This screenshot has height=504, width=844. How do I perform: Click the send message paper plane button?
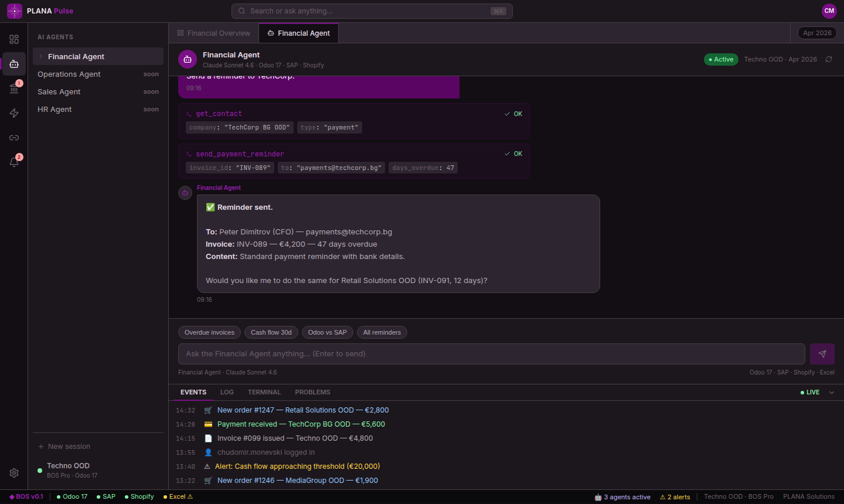(822, 354)
